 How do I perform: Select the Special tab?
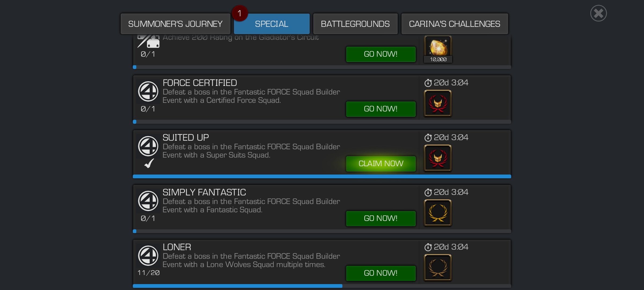272,24
